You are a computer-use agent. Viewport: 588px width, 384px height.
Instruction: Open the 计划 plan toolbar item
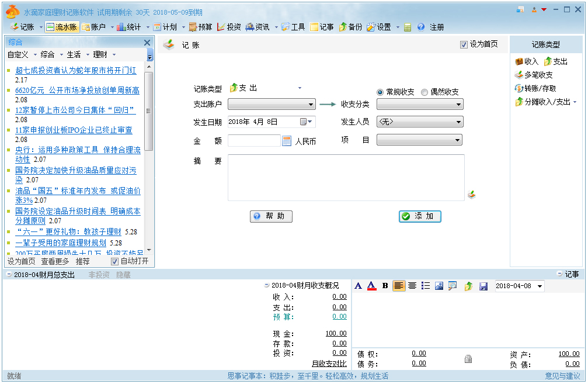[x=165, y=27]
